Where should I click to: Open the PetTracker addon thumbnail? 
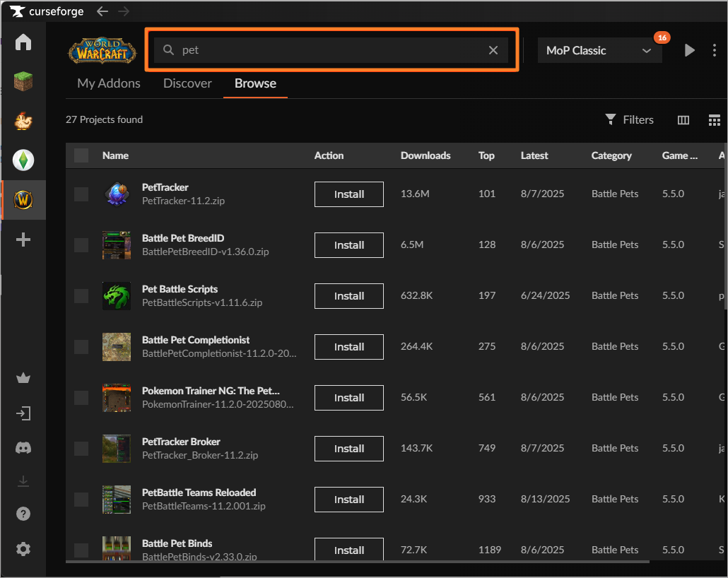pyautogui.click(x=117, y=194)
